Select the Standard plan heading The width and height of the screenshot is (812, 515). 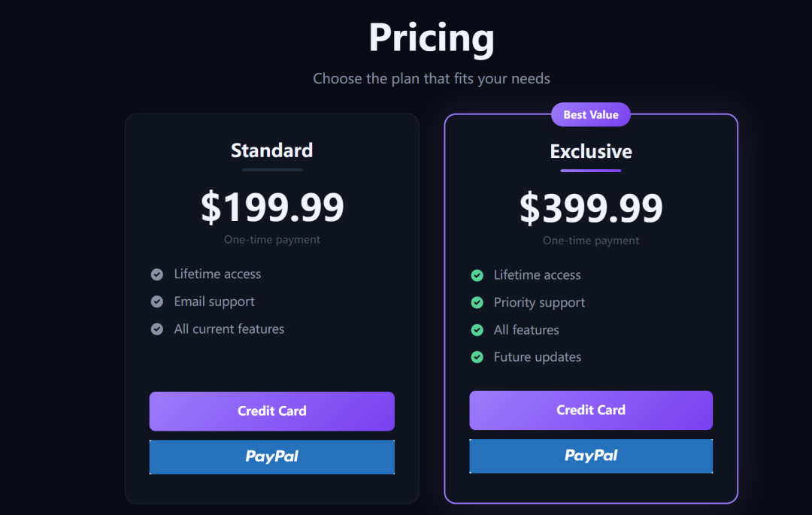point(271,150)
